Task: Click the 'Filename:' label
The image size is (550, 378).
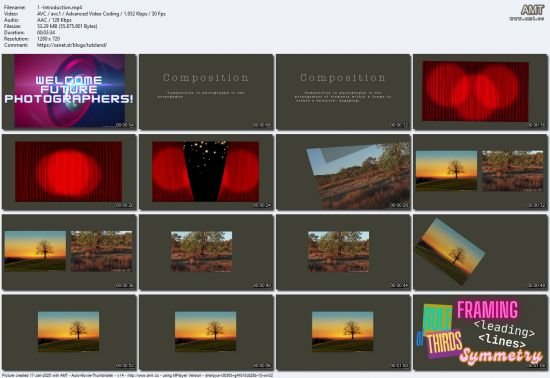Action: tap(15, 7)
